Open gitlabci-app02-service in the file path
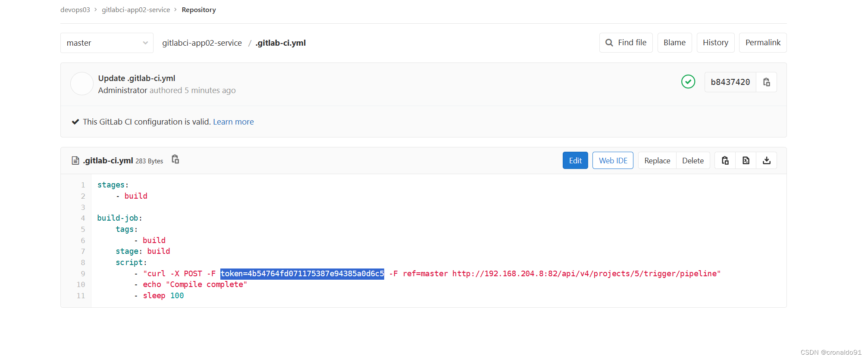 coord(202,43)
